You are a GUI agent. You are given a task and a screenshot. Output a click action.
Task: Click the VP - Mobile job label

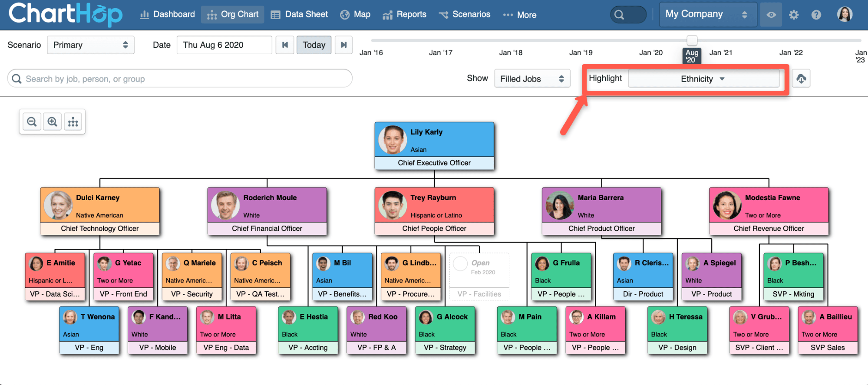click(x=158, y=348)
